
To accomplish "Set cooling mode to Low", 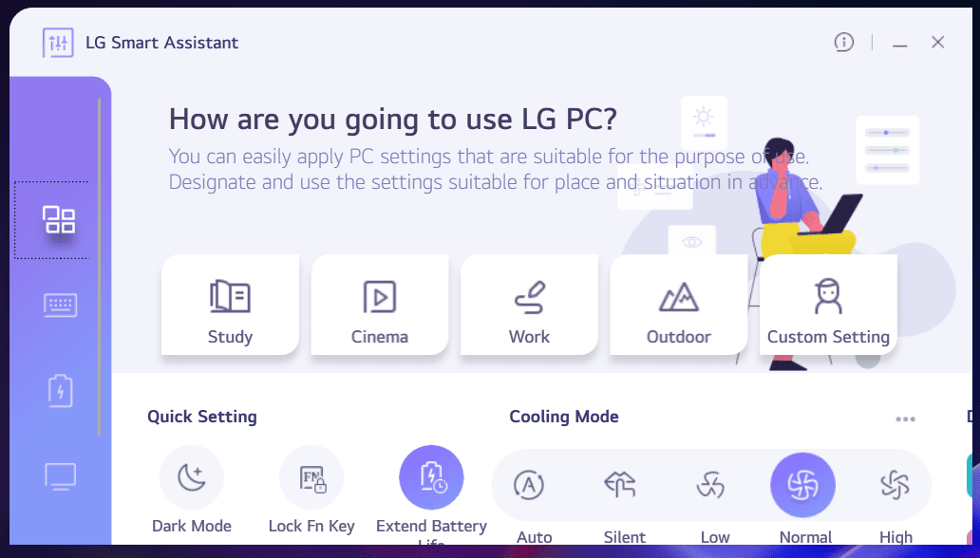I will [711, 485].
